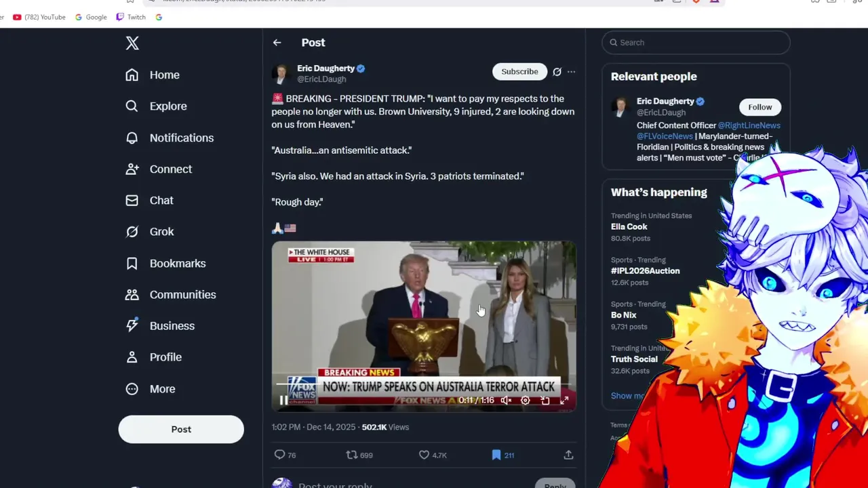Repost the post with 699 reposts
The image size is (868, 488).
[359, 455]
